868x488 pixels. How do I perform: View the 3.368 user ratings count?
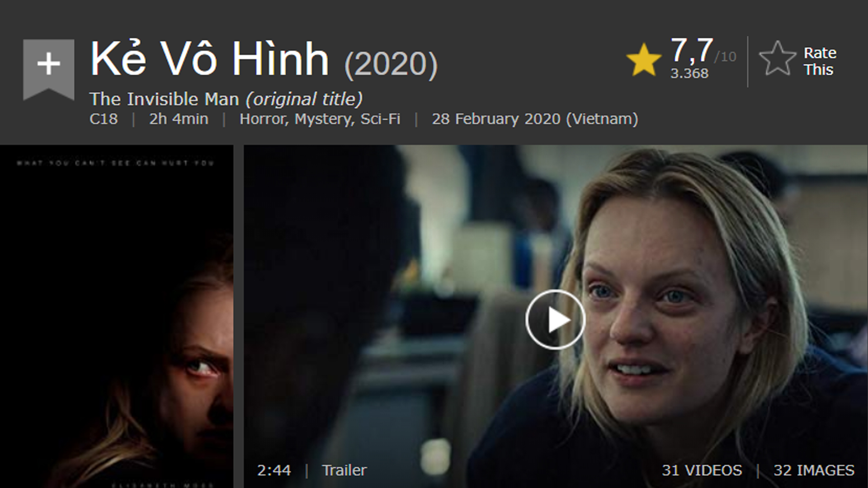(x=689, y=73)
